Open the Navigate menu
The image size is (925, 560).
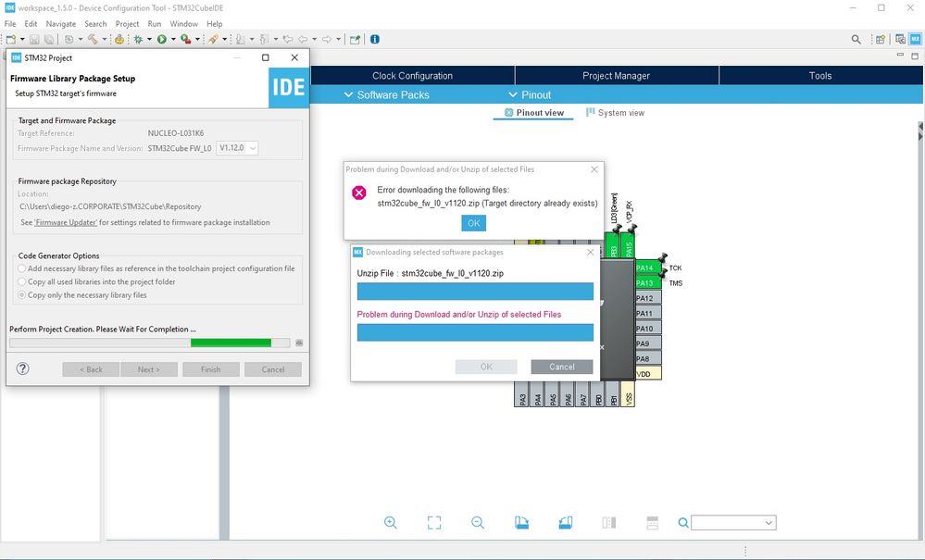tap(61, 23)
